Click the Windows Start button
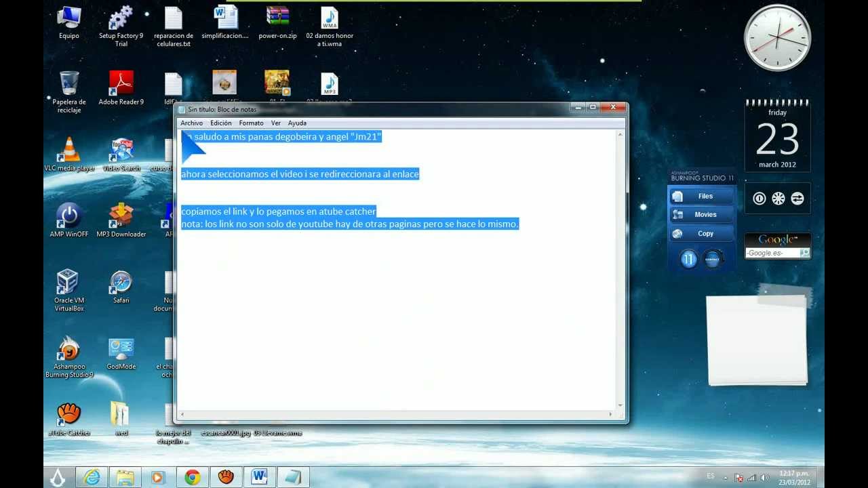The height and width of the screenshot is (488, 868). 58,477
